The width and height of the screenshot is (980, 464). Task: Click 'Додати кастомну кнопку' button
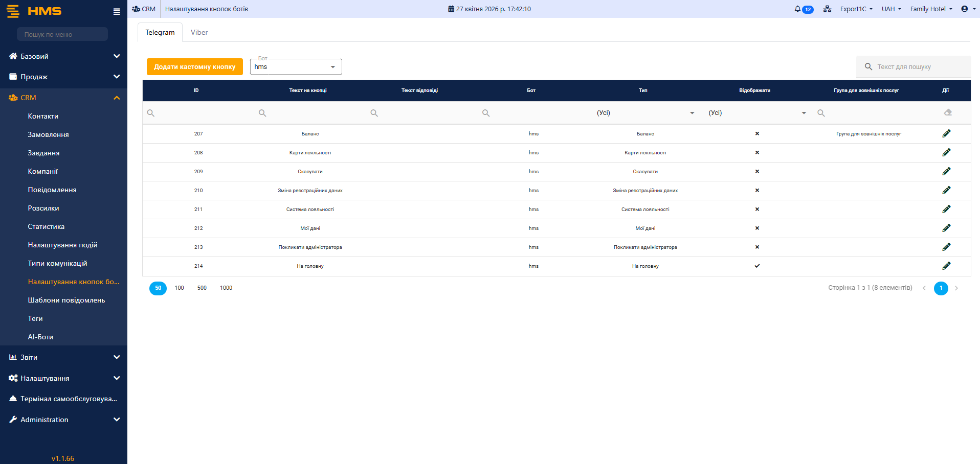[x=194, y=67]
